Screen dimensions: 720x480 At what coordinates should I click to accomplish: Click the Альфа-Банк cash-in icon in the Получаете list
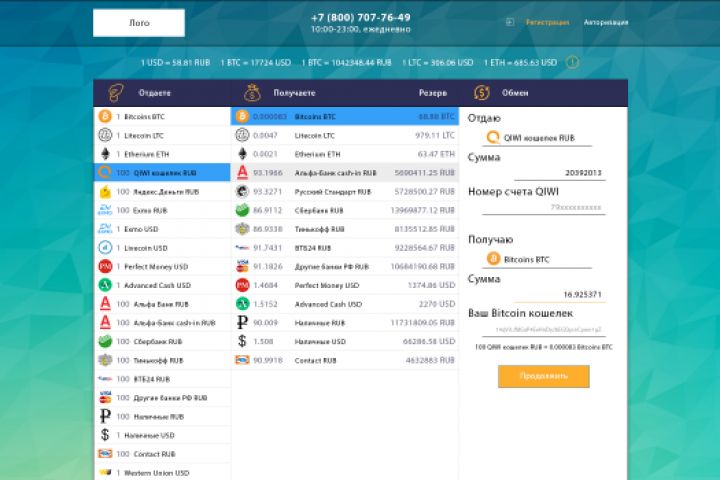pos(242,173)
